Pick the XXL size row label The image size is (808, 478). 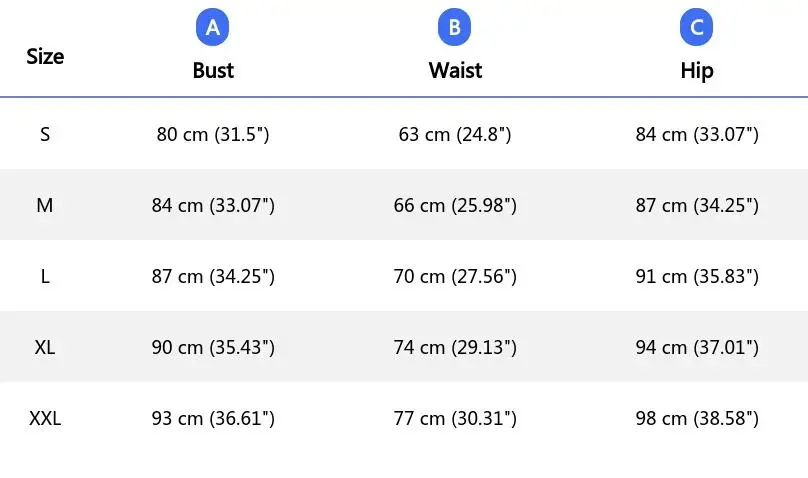(45, 418)
